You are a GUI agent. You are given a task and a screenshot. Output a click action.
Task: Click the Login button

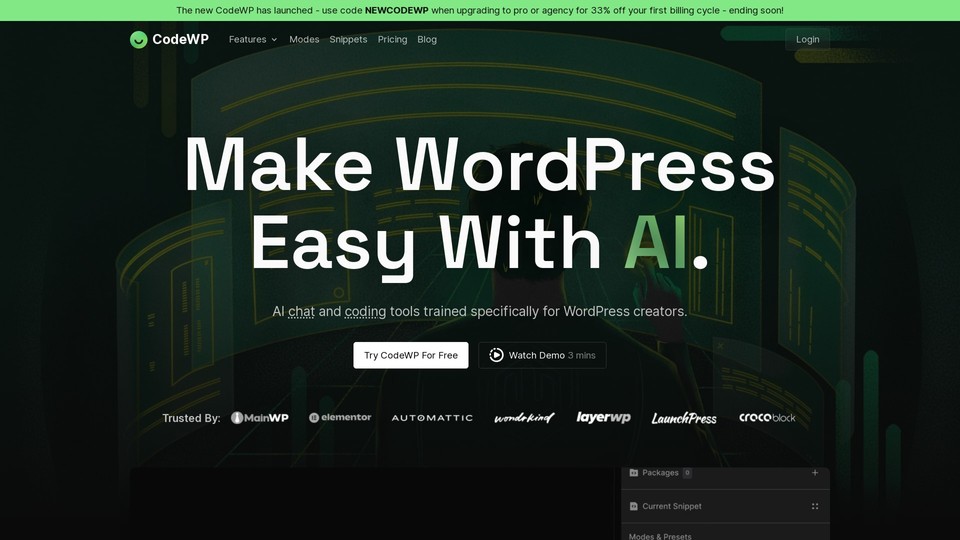[x=808, y=39]
